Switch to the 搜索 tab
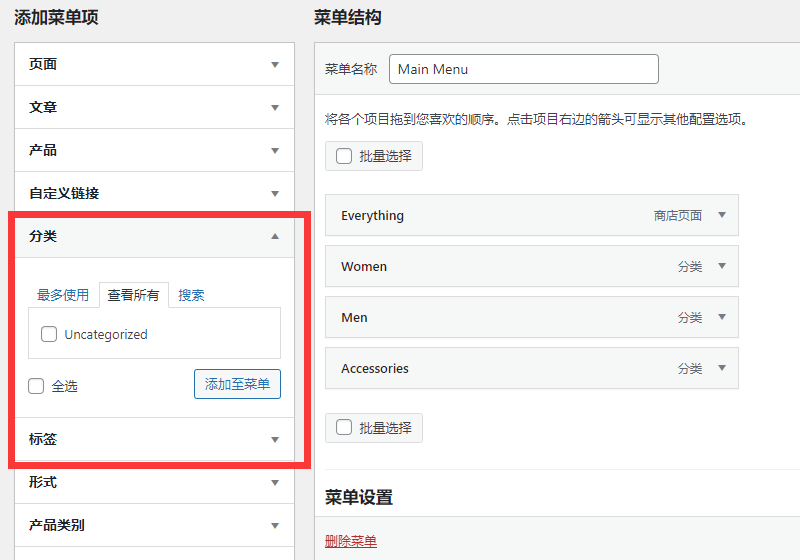This screenshot has width=800, height=560. pos(191,295)
